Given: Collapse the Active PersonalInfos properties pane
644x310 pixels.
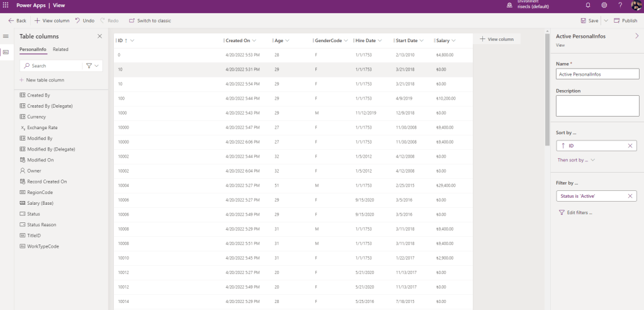Looking at the screenshot, I should [x=636, y=37].
